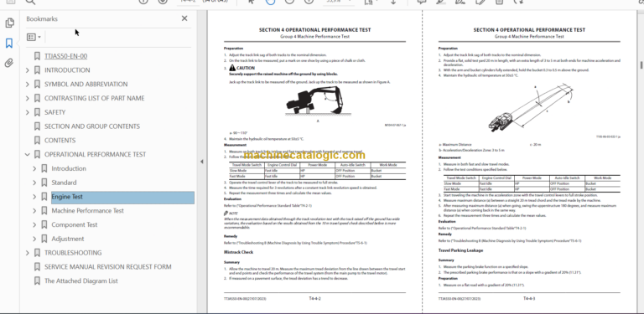Collapse the OPERATIONAL PERFORMANCE TEST bookmark
644x314 pixels.
tap(28, 155)
